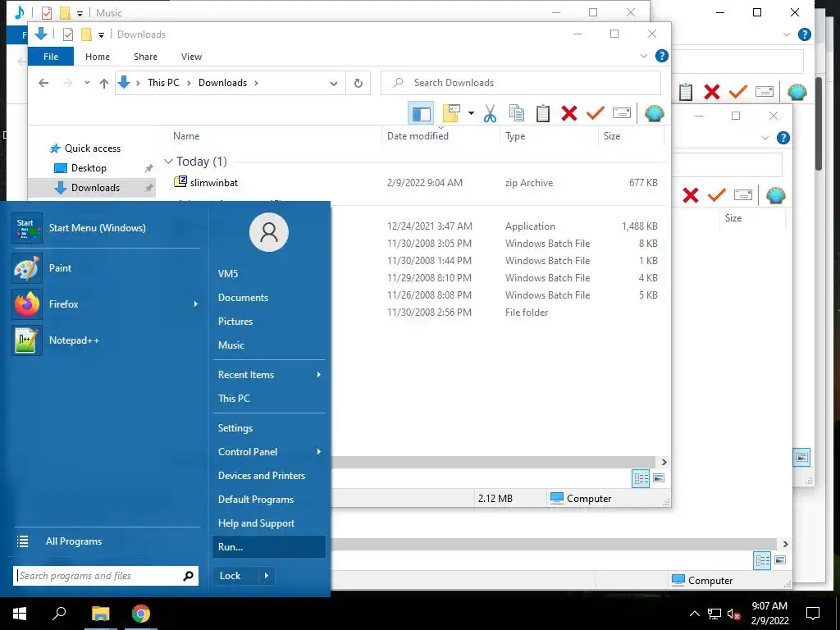The width and height of the screenshot is (840, 630).
Task: Expand the ribbon chevron in Downloads window
Action: 643,56
